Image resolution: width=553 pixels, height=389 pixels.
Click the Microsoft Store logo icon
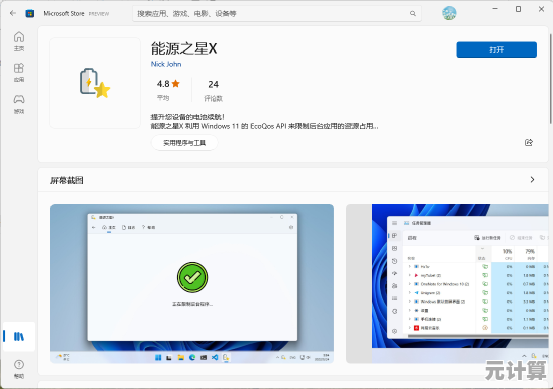point(30,13)
